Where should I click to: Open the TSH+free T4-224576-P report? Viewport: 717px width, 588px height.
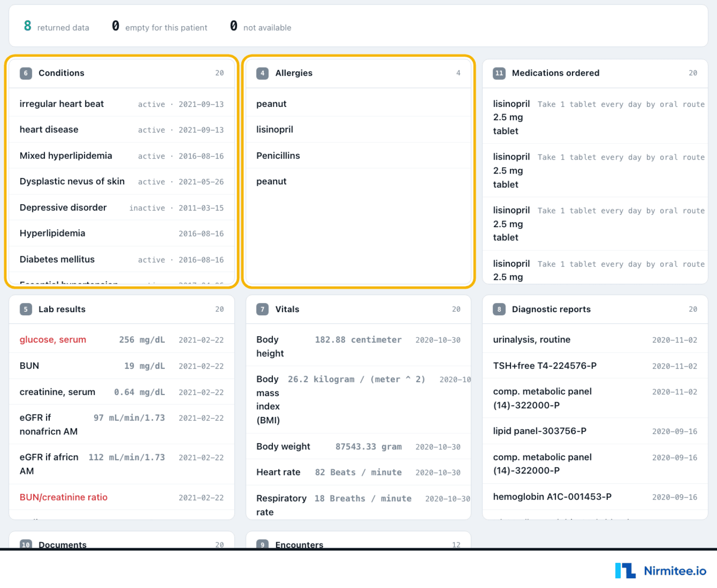tap(595, 366)
